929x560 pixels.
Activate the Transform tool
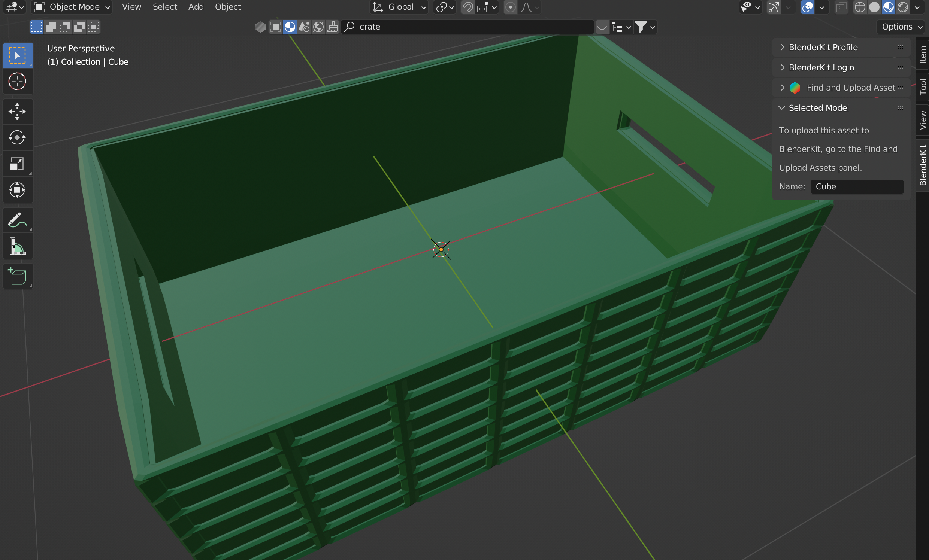[18, 189]
